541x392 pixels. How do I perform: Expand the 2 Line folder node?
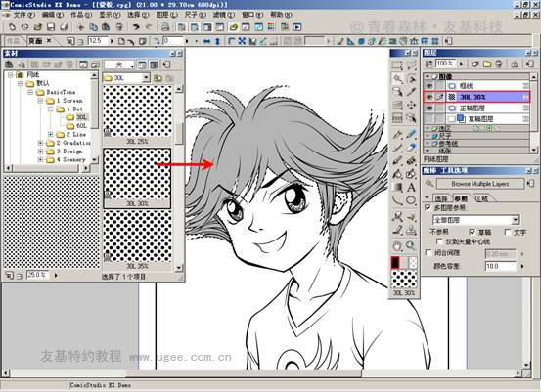click(x=50, y=134)
